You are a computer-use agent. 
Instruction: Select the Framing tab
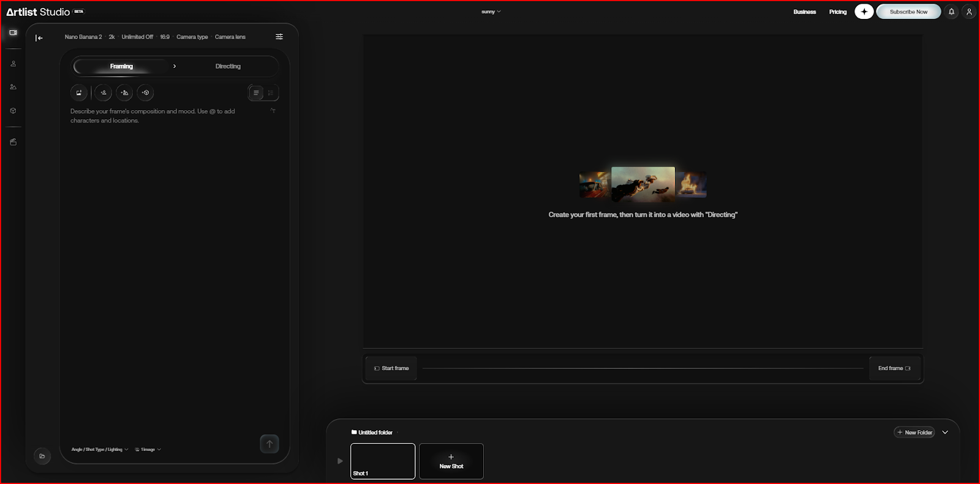point(121,66)
